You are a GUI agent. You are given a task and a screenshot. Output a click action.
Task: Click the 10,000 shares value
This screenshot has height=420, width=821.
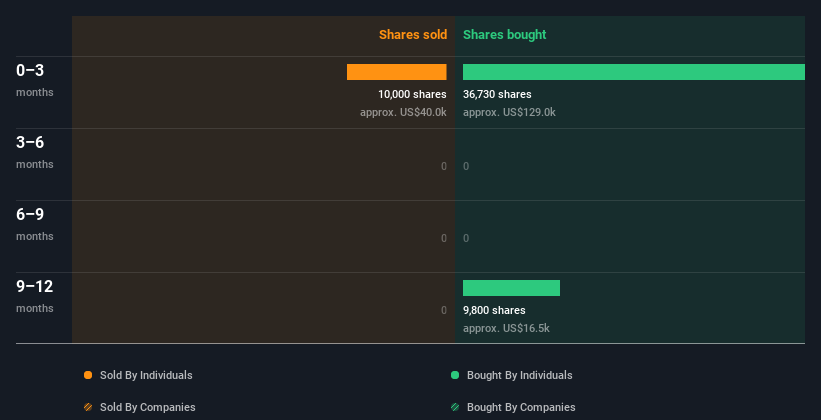tap(413, 94)
